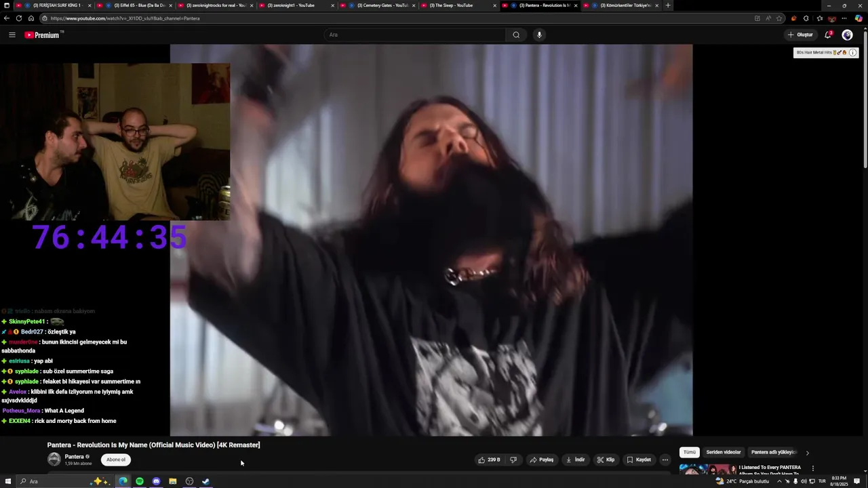868x488 pixels.
Task: Switch to The Sleep YouTube tab
Action: (x=459, y=5)
